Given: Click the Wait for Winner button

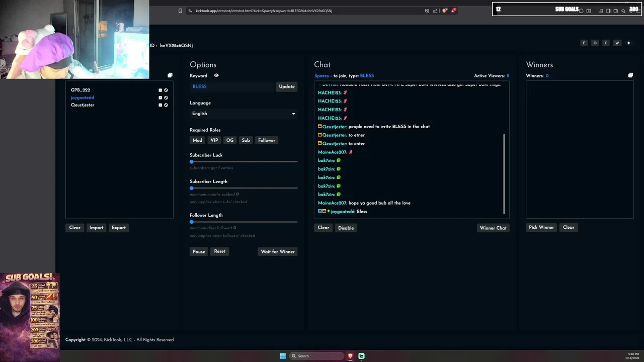Looking at the screenshot, I should pos(278,251).
